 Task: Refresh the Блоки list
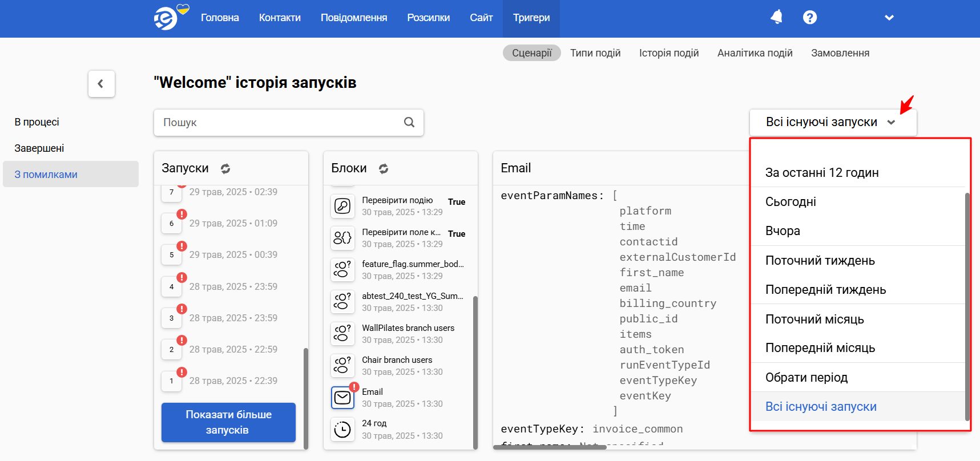point(384,168)
